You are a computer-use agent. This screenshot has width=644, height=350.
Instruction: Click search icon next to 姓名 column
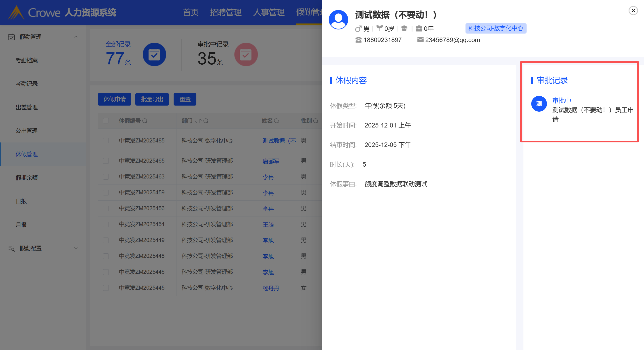(276, 121)
